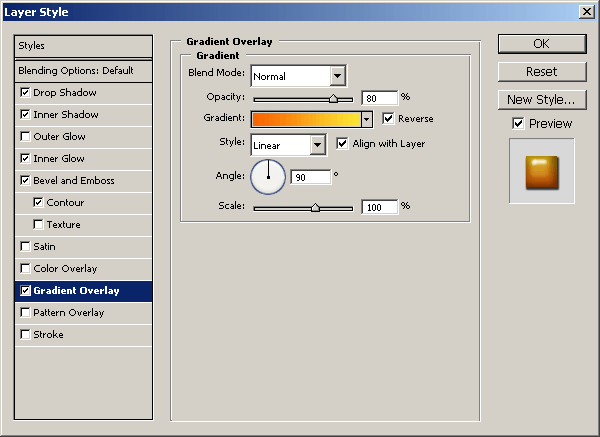Uncheck the Gradient Overlay checkbox
600x437 pixels.
(x=25, y=291)
